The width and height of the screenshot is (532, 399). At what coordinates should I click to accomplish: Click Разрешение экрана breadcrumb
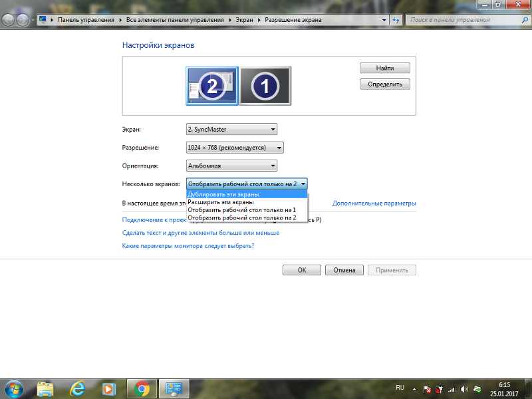293,20
